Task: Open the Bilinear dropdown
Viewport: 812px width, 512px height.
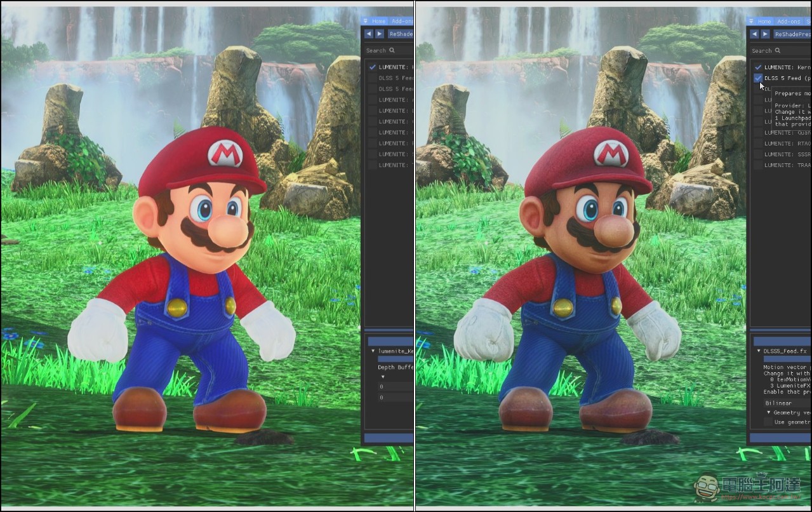Action: point(787,403)
